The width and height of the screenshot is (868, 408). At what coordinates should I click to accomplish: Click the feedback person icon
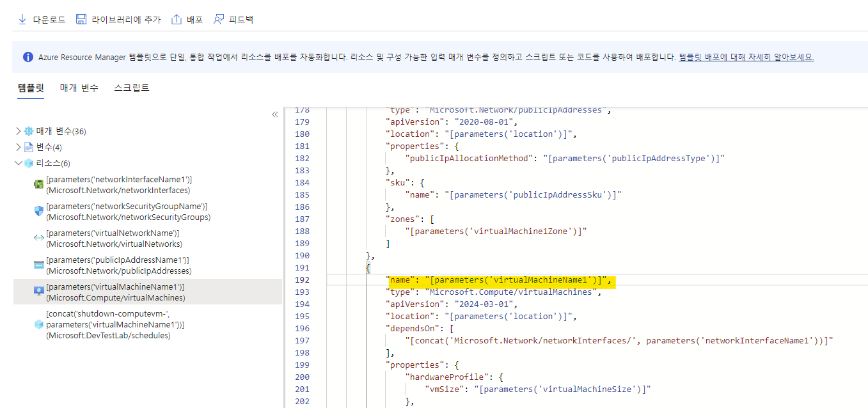[219, 19]
